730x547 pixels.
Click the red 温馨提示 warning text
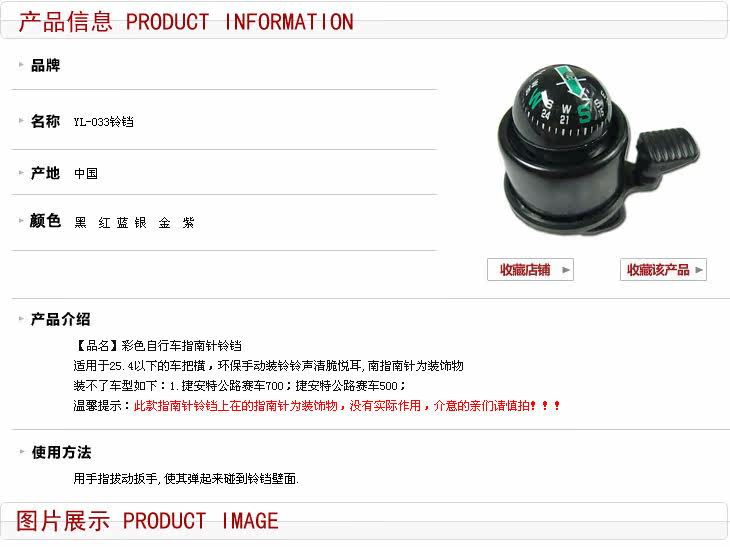tap(347, 406)
